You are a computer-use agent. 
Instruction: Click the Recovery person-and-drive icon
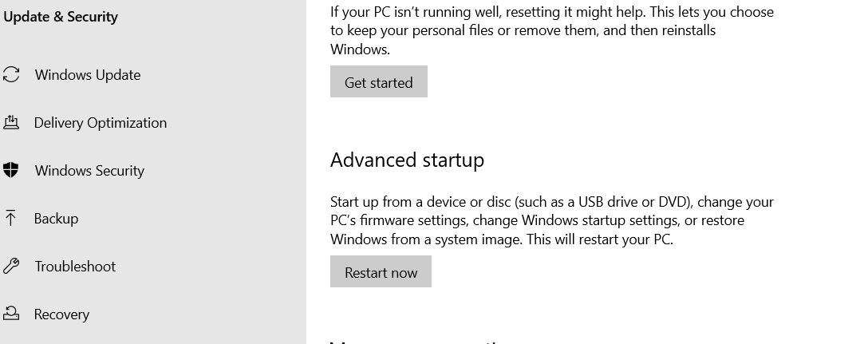pos(11,314)
